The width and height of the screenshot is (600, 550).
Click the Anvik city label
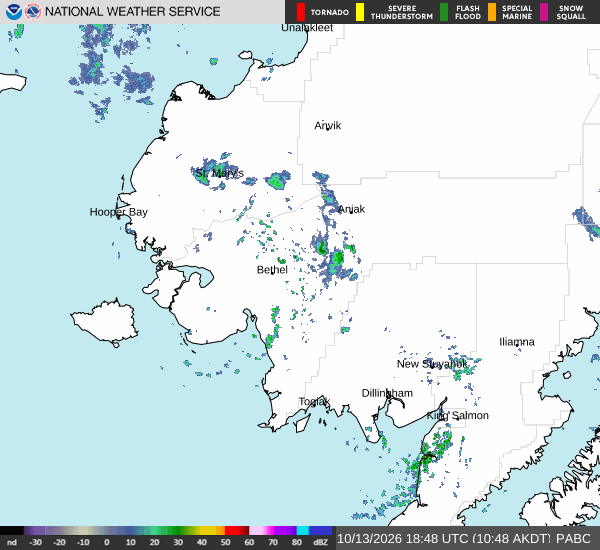[x=328, y=126]
